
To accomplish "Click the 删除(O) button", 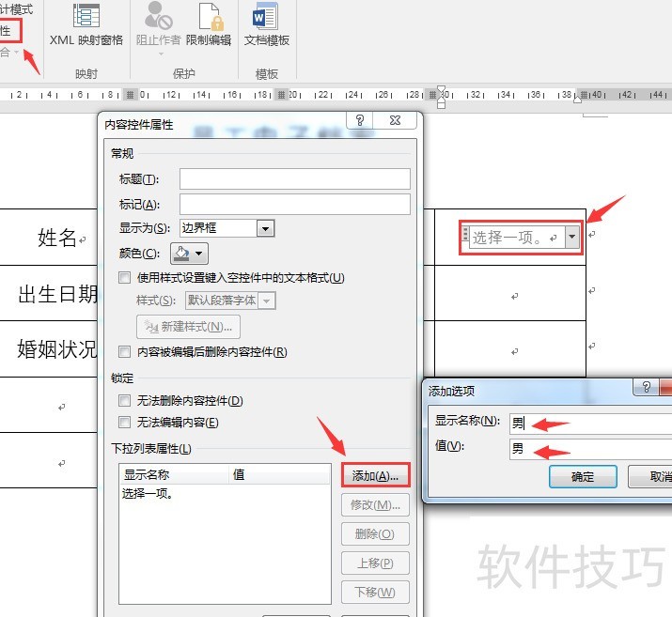I will pyautogui.click(x=375, y=534).
